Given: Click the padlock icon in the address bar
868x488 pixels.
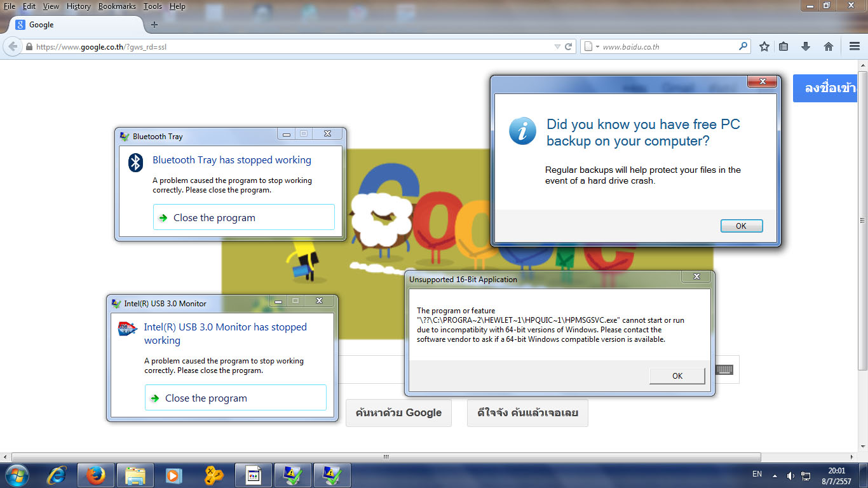Looking at the screenshot, I should [29, 47].
